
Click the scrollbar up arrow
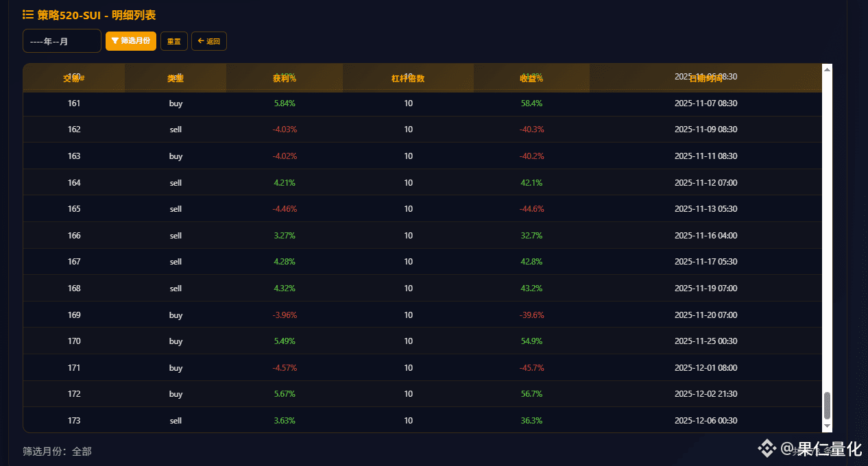click(x=827, y=69)
